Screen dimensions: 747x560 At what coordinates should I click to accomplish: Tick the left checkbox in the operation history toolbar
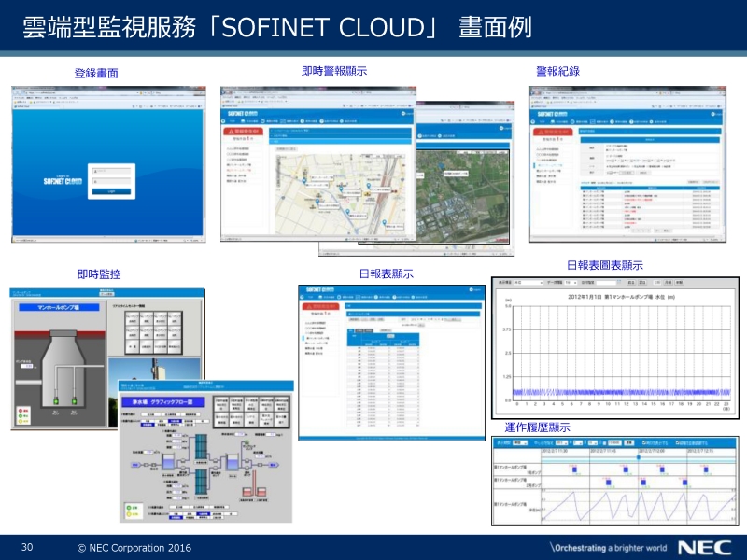(644, 442)
